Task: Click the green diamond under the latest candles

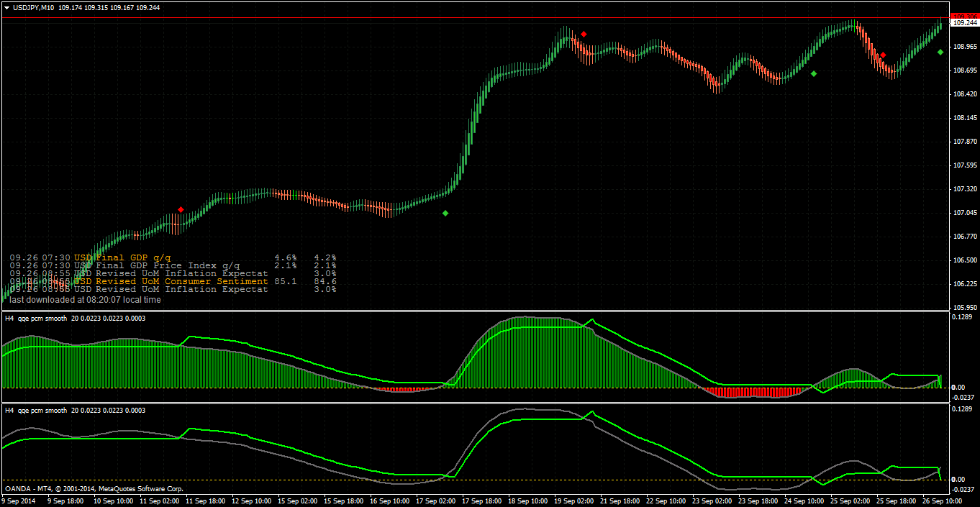Action: pyautogui.click(x=940, y=52)
